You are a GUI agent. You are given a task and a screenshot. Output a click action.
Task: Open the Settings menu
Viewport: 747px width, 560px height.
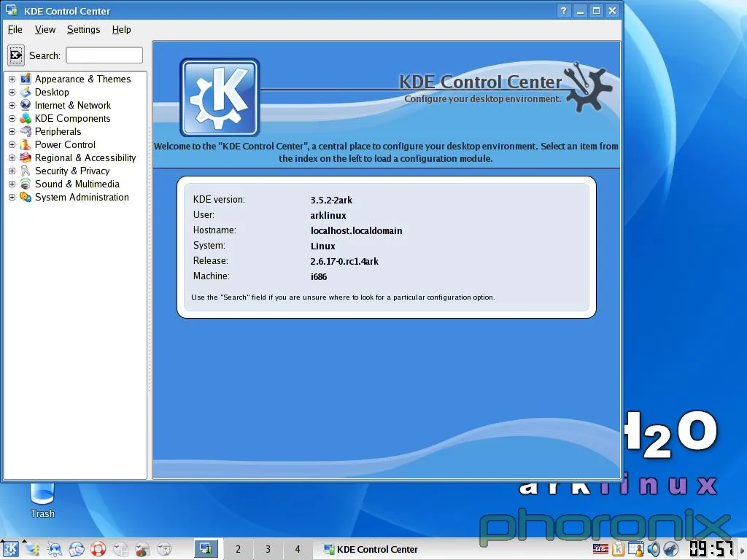(x=83, y=29)
